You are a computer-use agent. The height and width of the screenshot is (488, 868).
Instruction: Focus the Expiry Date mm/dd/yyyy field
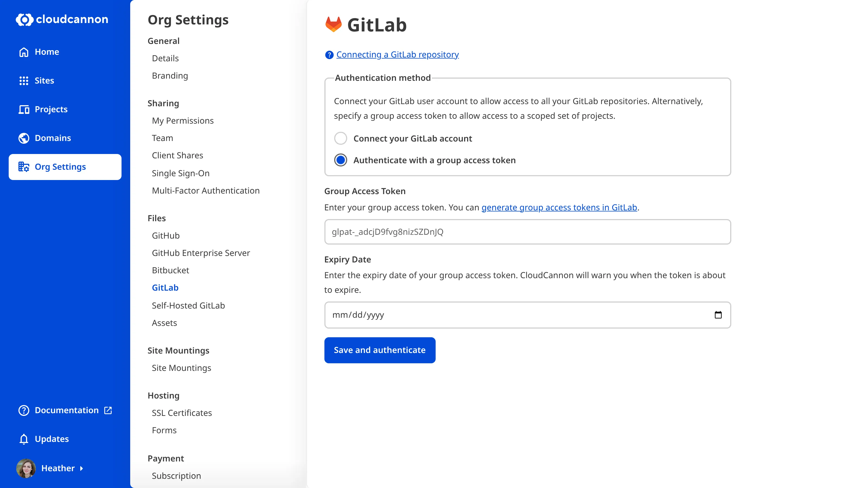coord(527,315)
